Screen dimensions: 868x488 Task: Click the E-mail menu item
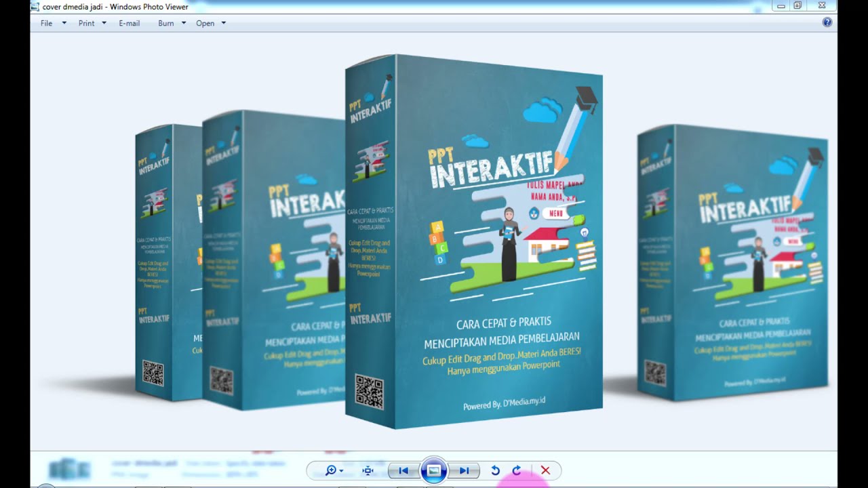click(x=129, y=23)
